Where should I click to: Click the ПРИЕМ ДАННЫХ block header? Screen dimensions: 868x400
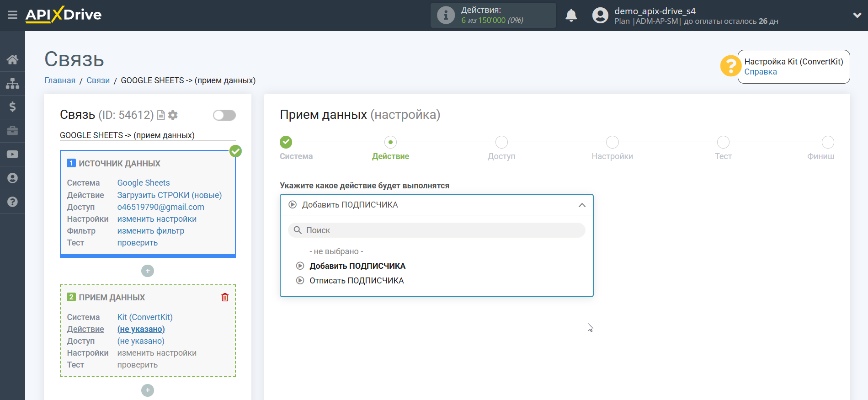(112, 298)
